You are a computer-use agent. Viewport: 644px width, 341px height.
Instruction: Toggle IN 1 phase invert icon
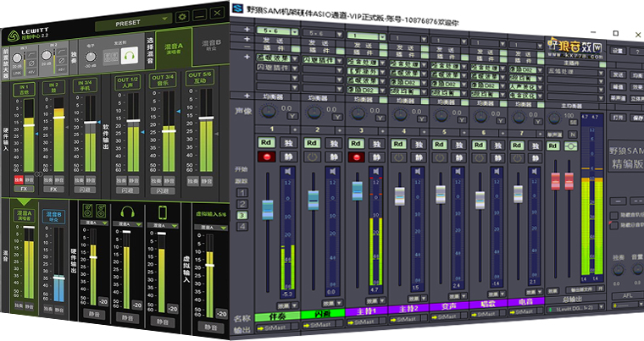pyautogui.click(x=31, y=63)
